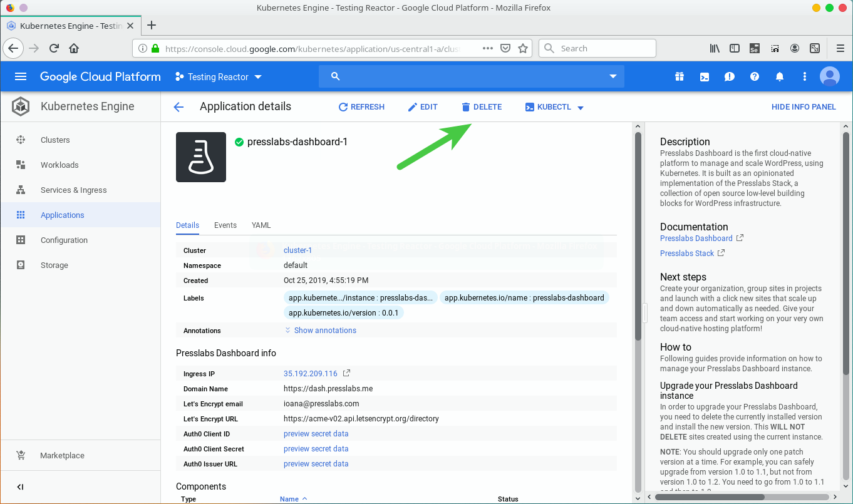Open the 35.192.209.116 Ingress IP link

click(311, 374)
